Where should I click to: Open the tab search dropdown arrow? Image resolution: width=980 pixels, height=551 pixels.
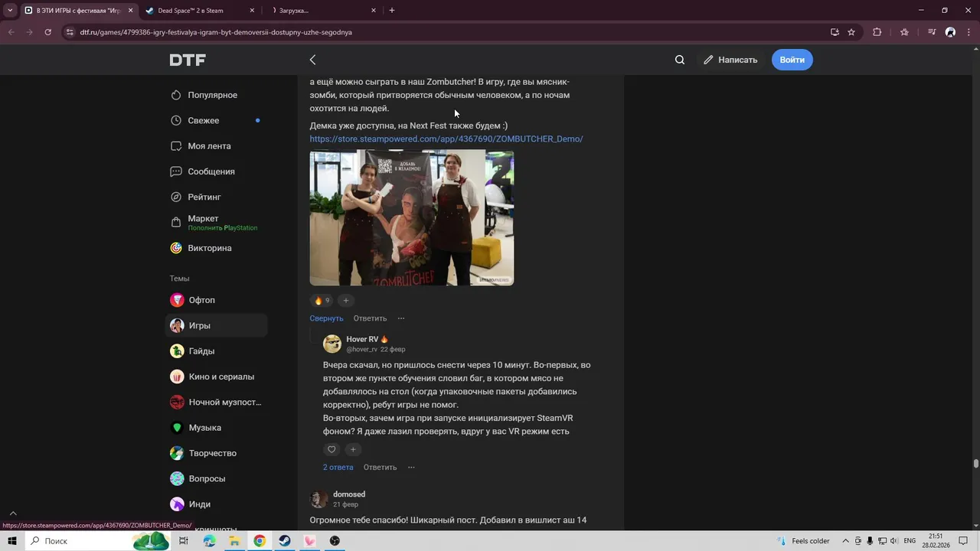(9, 11)
